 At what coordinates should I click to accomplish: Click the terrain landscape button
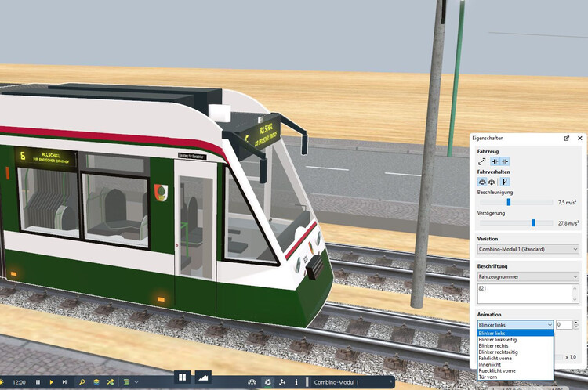(x=203, y=377)
